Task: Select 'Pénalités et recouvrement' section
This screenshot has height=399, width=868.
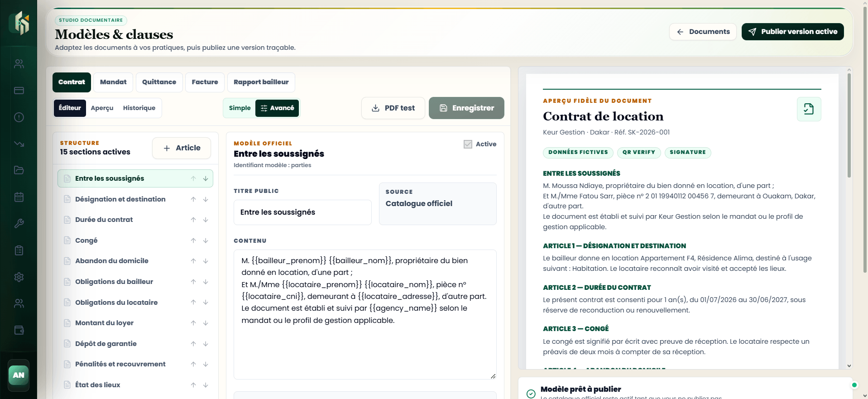Action: point(135,364)
